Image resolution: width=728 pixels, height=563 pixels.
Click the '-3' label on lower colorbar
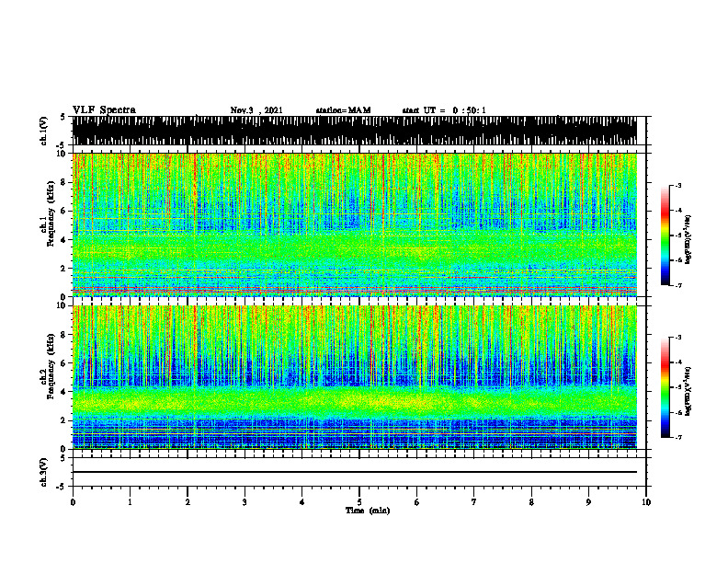point(678,338)
